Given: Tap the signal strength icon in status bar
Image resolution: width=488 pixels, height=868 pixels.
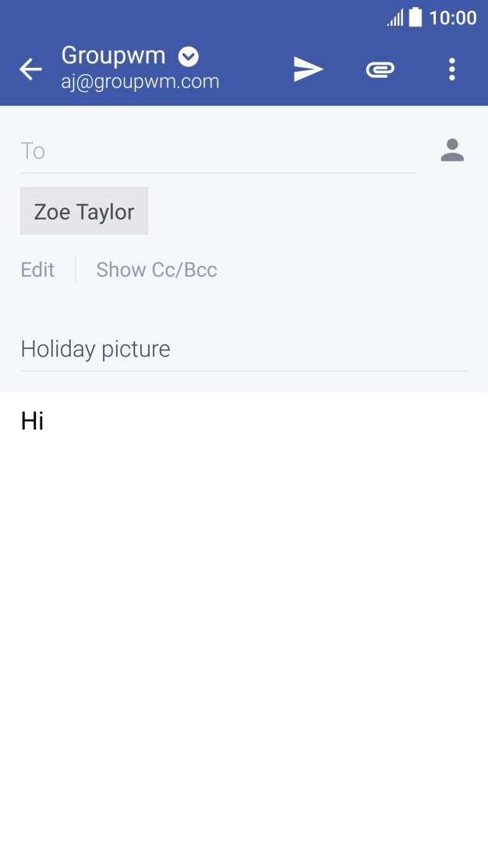Looking at the screenshot, I should pyautogui.click(x=395, y=18).
